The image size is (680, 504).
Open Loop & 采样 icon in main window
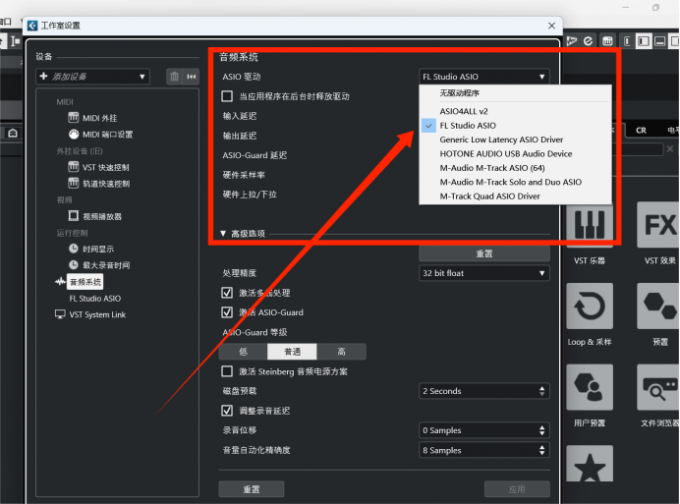click(x=589, y=306)
